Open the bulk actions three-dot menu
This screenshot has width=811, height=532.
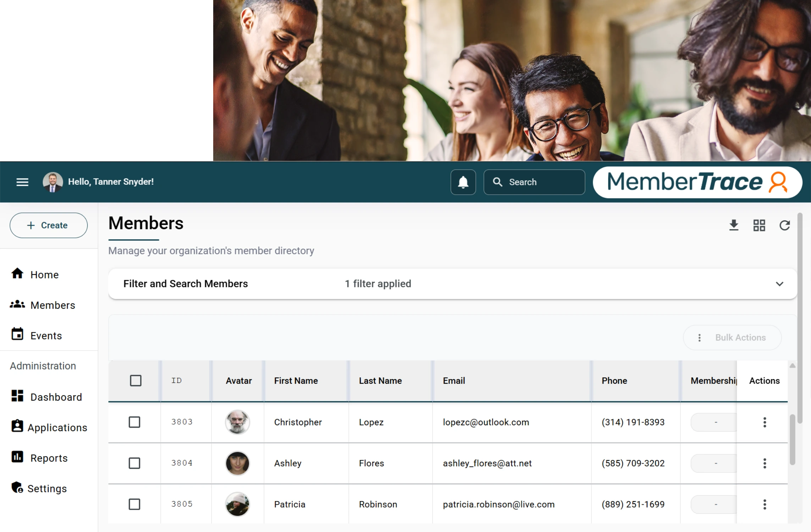700,338
